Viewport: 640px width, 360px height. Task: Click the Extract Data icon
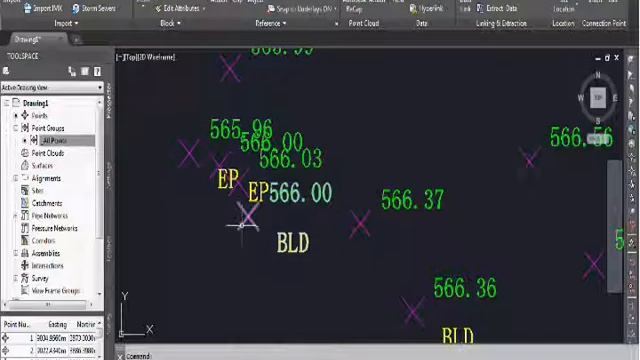pos(480,8)
